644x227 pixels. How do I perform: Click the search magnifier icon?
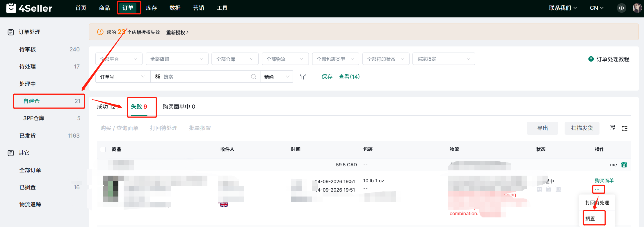[x=253, y=77]
